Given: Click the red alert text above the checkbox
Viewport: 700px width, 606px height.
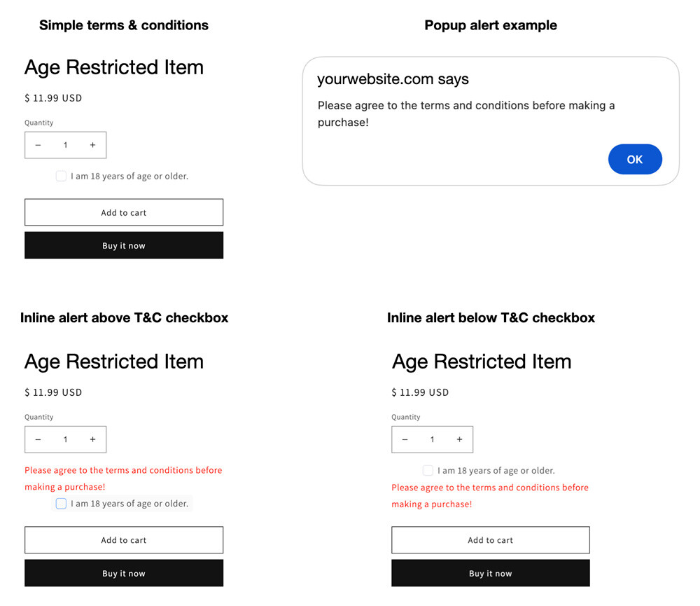Looking at the screenshot, I should pos(123,478).
